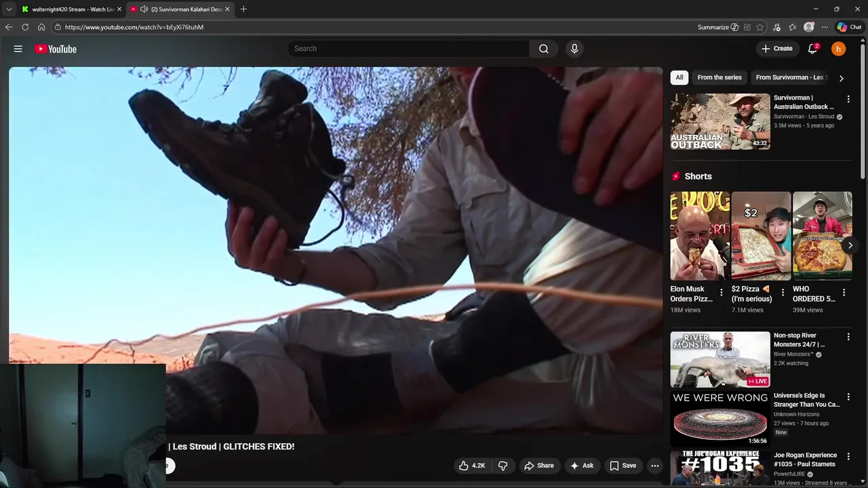Open options for $2 Pizza short
Image resolution: width=868 pixels, height=488 pixels.
[x=783, y=293]
